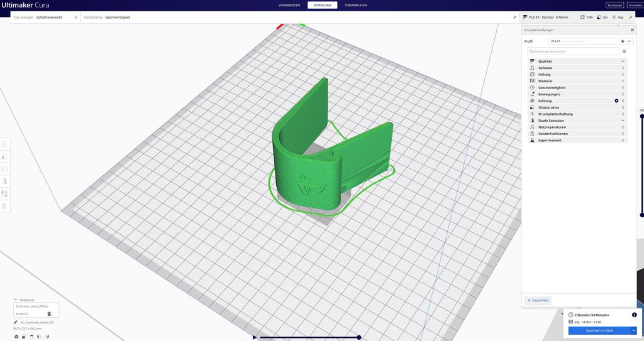Switch to front view camera icon
Image resolution: width=644 pixels, height=341 pixels.
pos(24,337)
